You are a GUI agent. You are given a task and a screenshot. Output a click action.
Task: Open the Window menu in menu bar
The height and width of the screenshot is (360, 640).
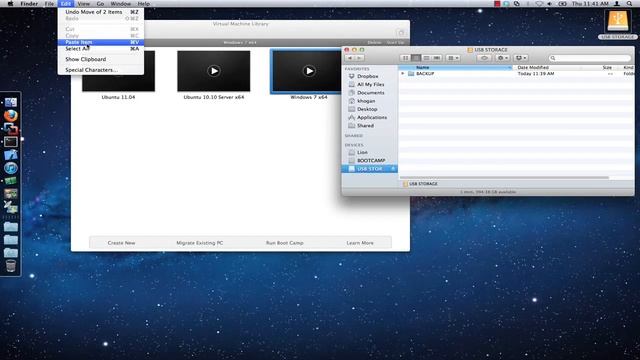point(121,4)
